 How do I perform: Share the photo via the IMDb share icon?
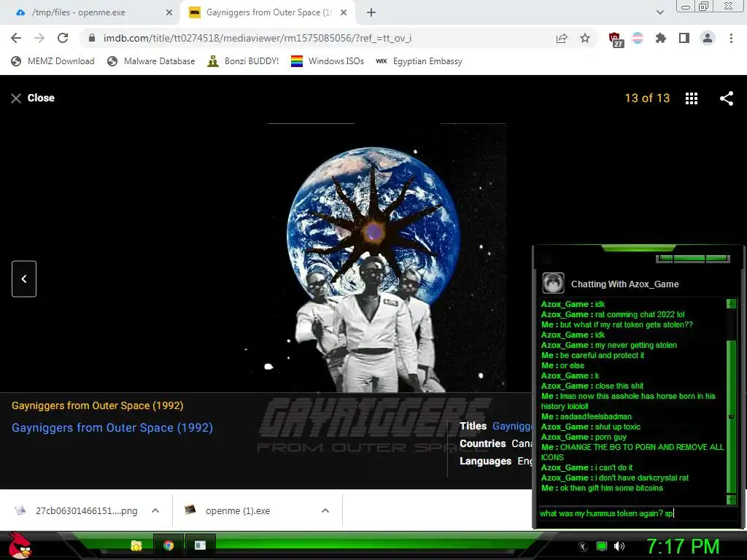click(727, 98)
